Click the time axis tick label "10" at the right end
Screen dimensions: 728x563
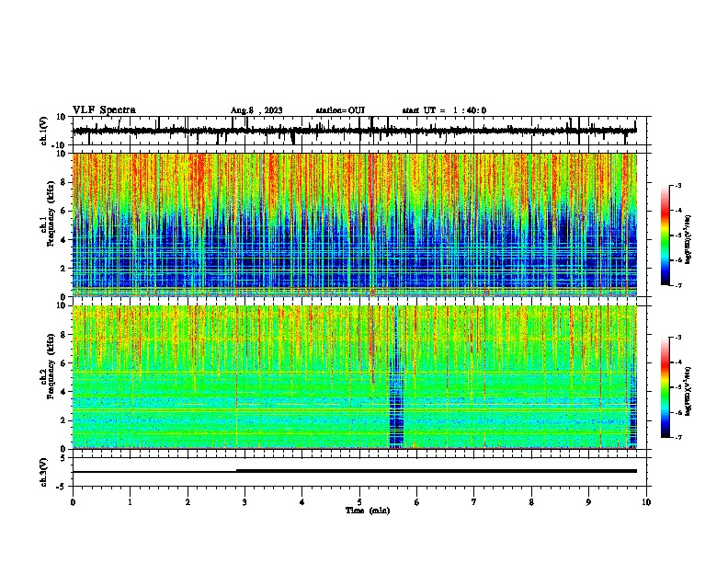click(646, 502)
